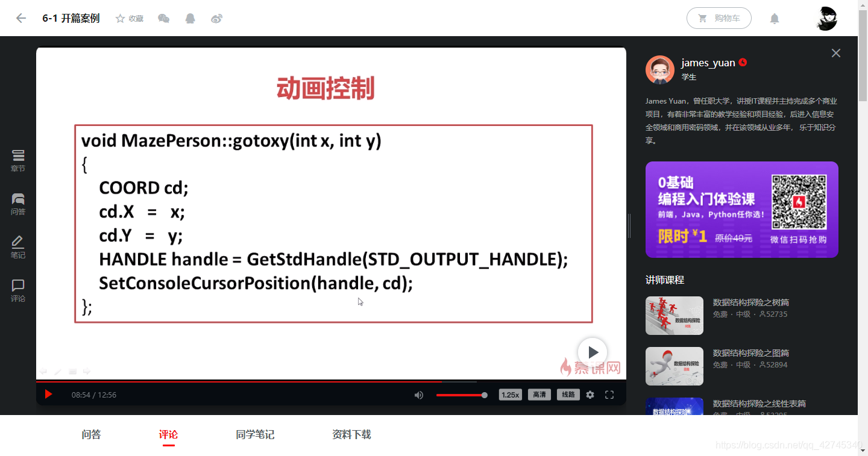Share via the QQ penguin icon

[190, 18]
